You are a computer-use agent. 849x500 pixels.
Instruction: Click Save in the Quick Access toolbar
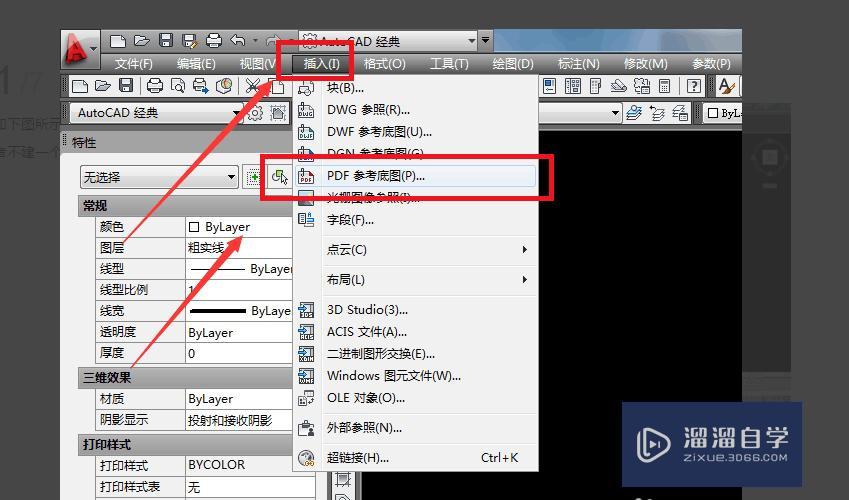click(166, 41)
